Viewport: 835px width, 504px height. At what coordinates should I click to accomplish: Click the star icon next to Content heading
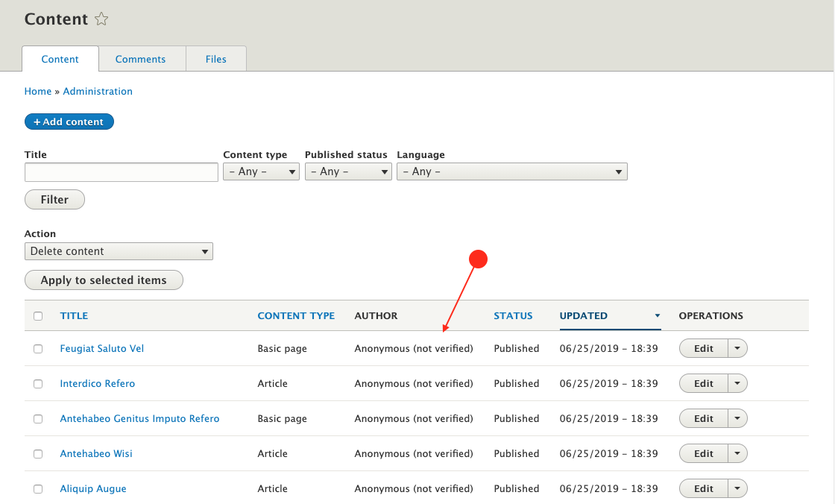click(x=101, y=19)
